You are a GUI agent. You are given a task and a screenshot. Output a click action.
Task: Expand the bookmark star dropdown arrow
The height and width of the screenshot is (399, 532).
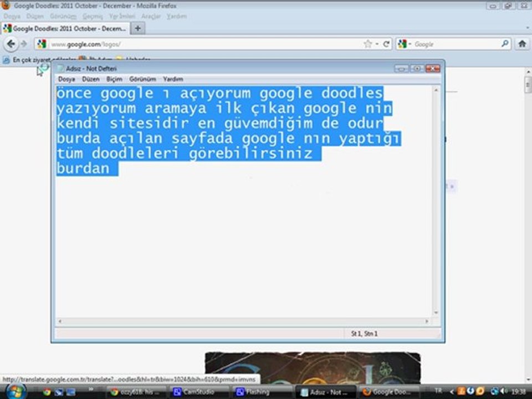[x=377, y=44]
